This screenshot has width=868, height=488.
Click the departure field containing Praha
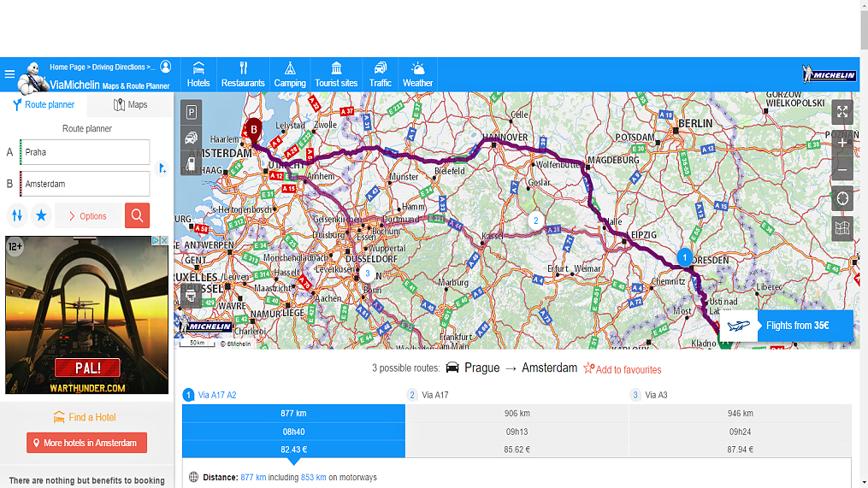click(x=85, y=152)
